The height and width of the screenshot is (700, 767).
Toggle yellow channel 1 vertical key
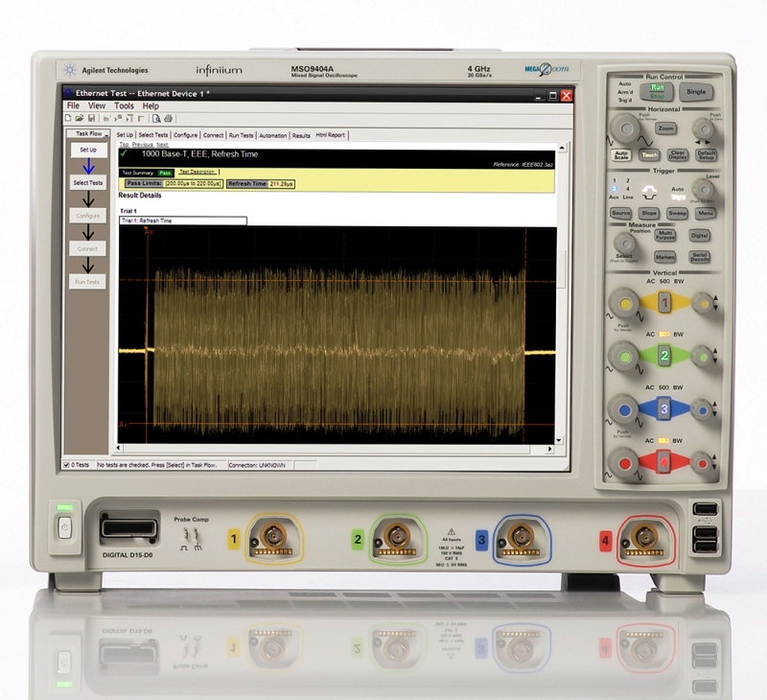[663, 303]
